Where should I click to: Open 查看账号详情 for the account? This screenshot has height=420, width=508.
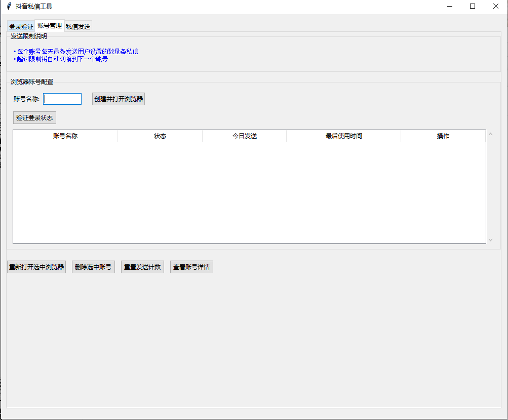pyautogui.click(x=191, y=267)
